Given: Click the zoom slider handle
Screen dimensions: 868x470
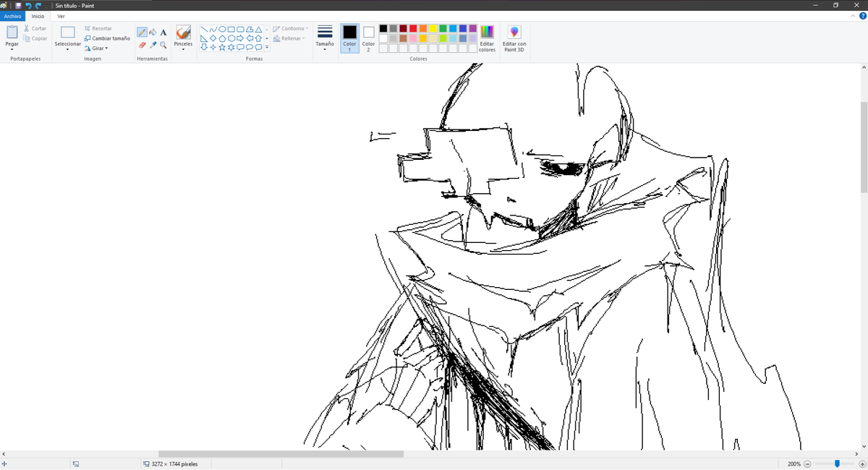Looking at the screenshot, I should coord(837,463).
